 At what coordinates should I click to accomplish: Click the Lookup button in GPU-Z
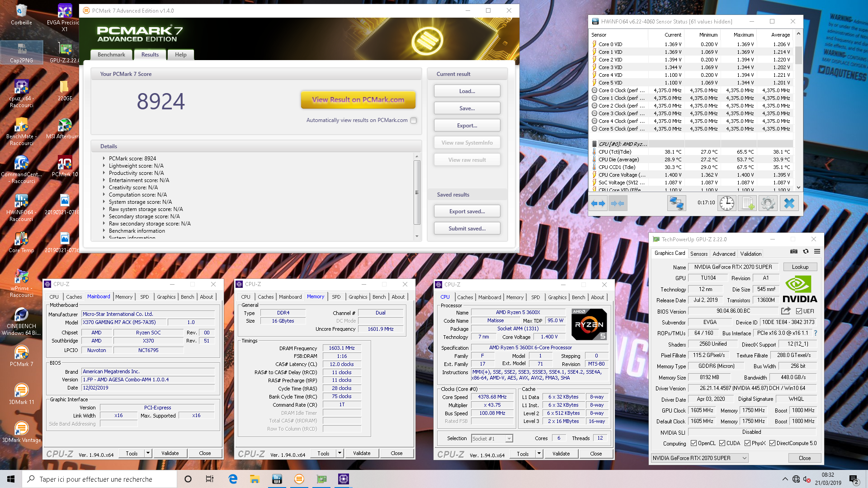[x=800, y=267]
